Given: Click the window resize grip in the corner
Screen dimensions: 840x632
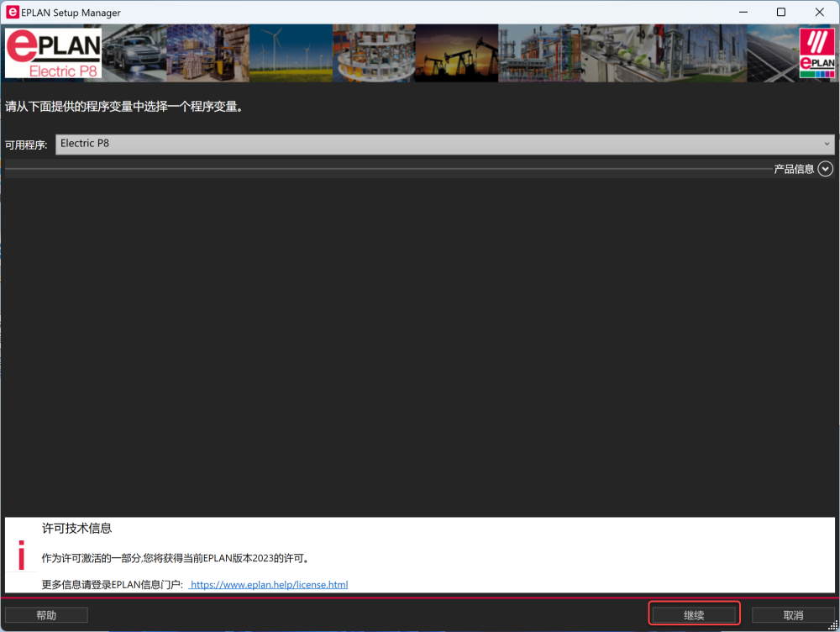Looking at the screenshot, I should tap(833, 625).
